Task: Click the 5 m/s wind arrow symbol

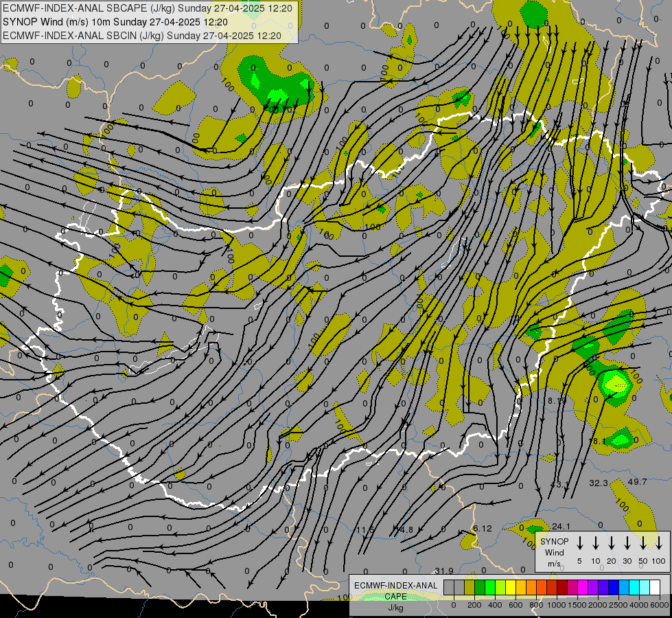Action: (x=579, y=542)
